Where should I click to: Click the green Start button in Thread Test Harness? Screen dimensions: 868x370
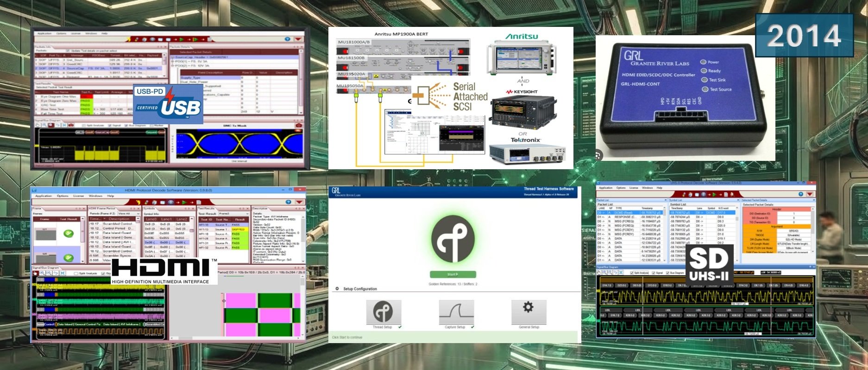pos(453,274)
